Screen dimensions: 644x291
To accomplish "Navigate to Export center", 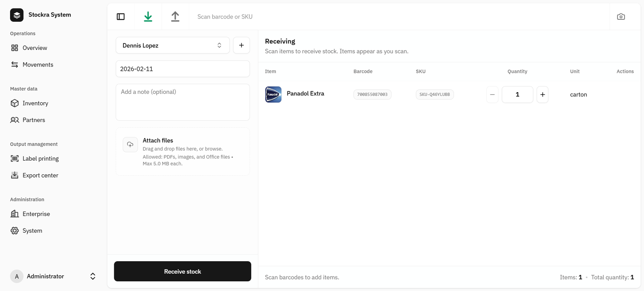I will click(40, 175).
